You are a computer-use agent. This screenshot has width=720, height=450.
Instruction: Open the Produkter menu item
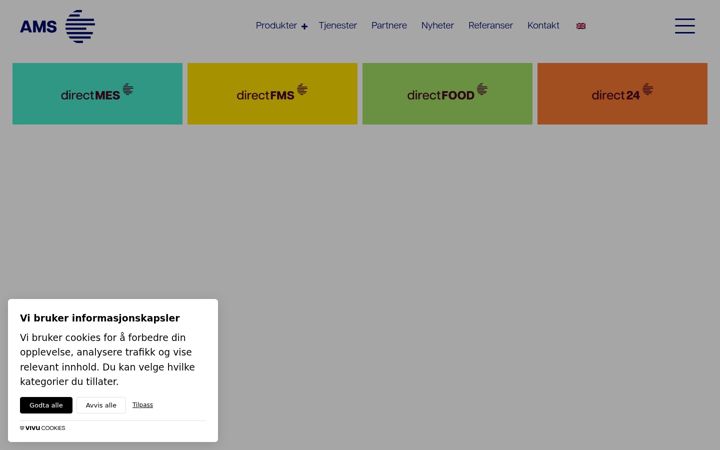[276, 26]
